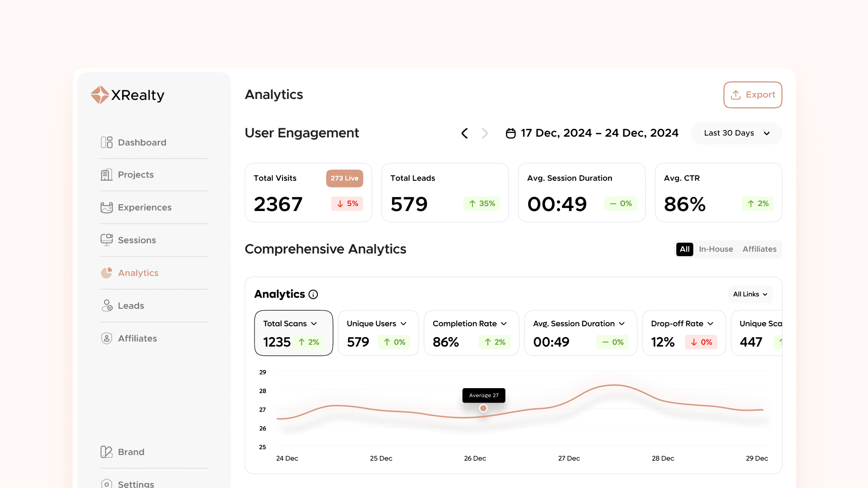
Task: Click the info icon beside Analytics heading
Action: click(x=313, y=295)
